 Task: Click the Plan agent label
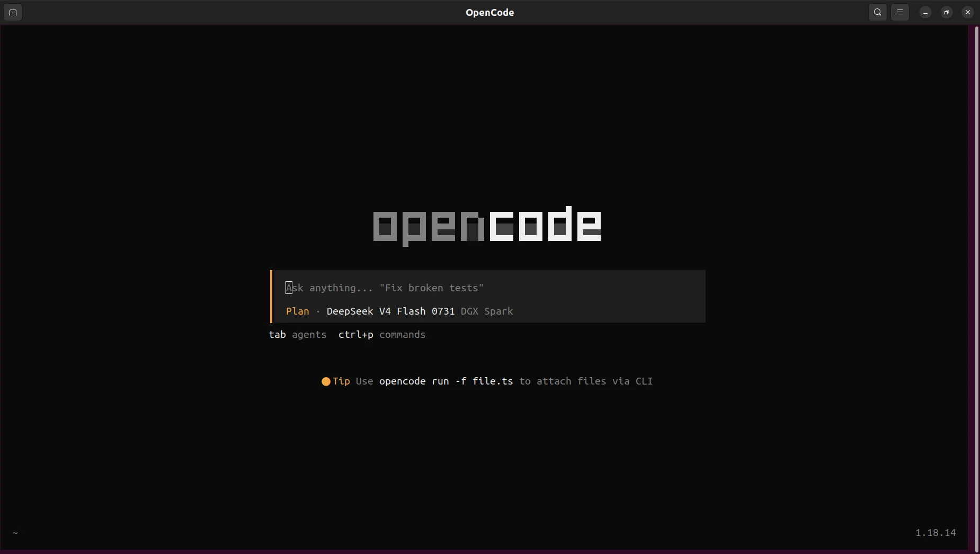click(298, 311)
